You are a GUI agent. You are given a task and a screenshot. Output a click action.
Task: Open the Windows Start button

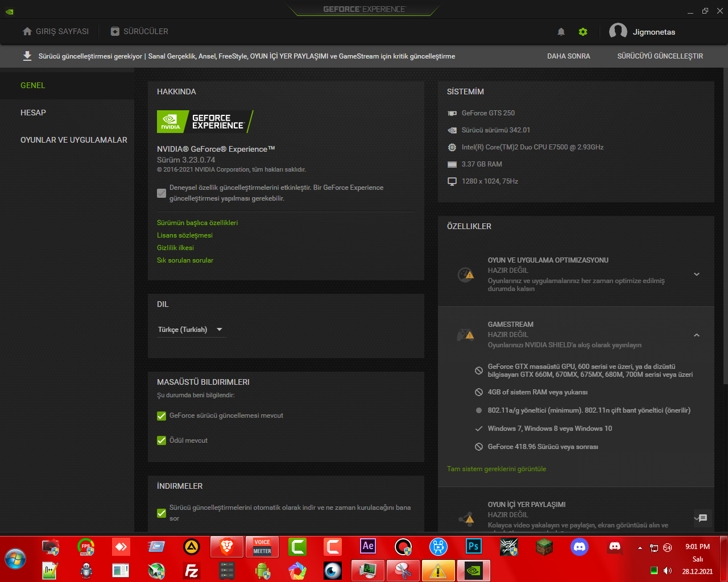(15, 559)
